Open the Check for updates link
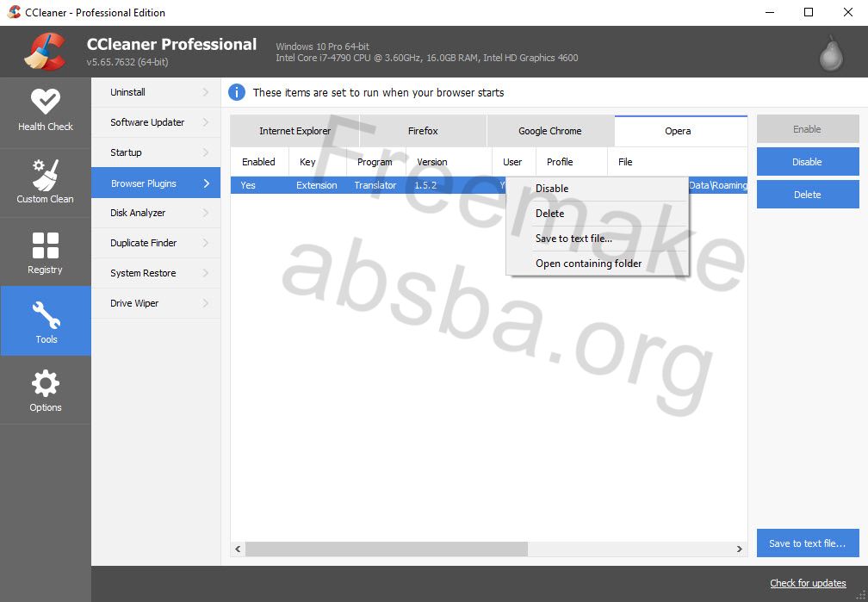Screen dimensions: 868x602 click(x=808, y=582)
